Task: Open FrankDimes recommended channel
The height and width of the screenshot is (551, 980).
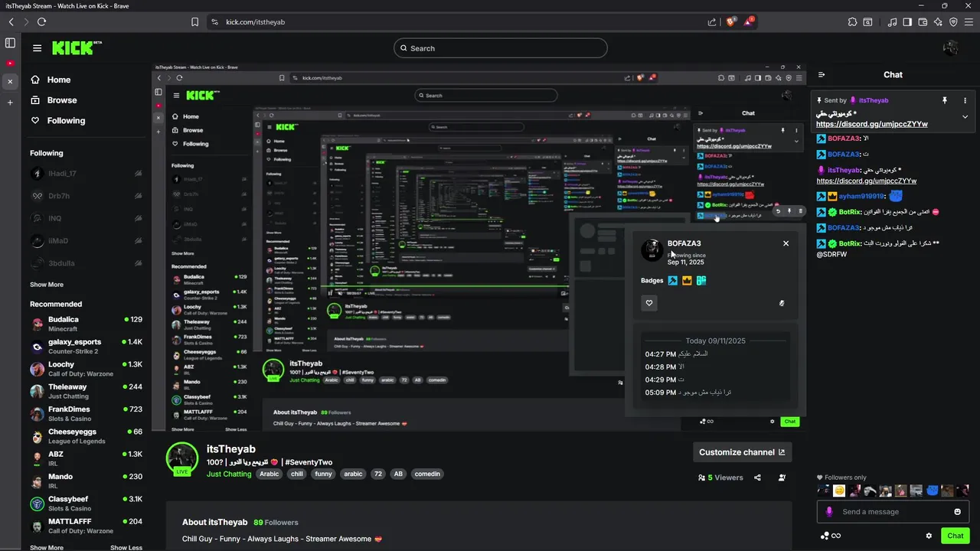Action: [87, 413]
